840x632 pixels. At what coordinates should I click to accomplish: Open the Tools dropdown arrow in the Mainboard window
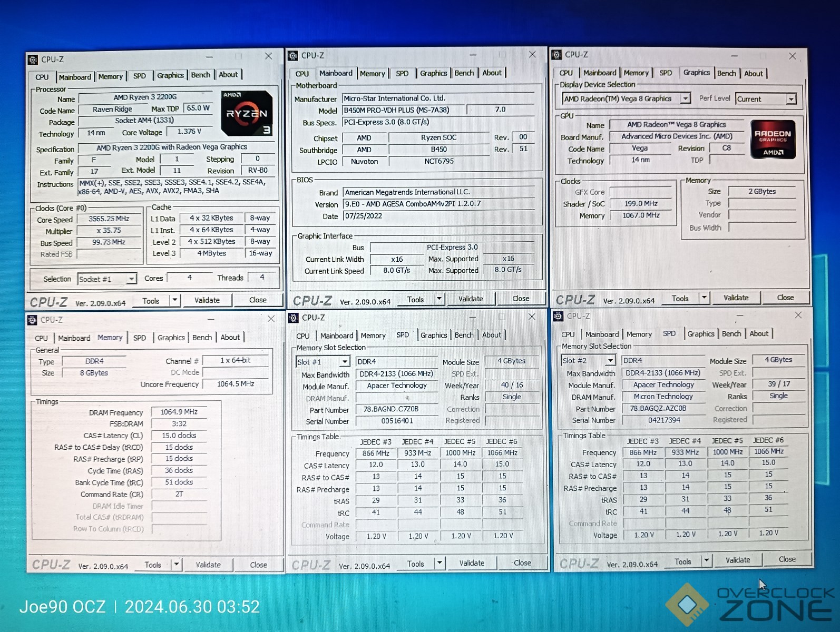click(439, 299)
